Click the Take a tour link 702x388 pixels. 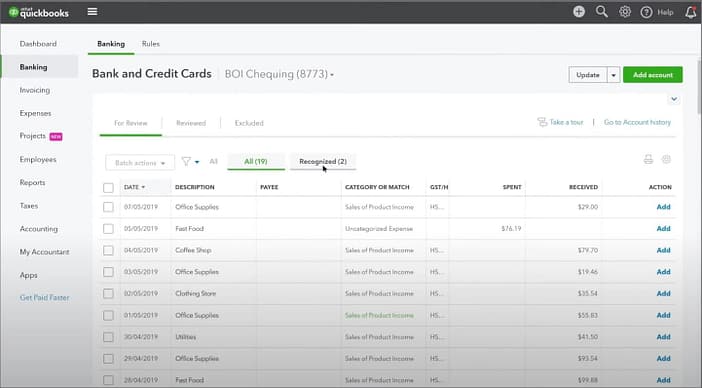(566, 122)
